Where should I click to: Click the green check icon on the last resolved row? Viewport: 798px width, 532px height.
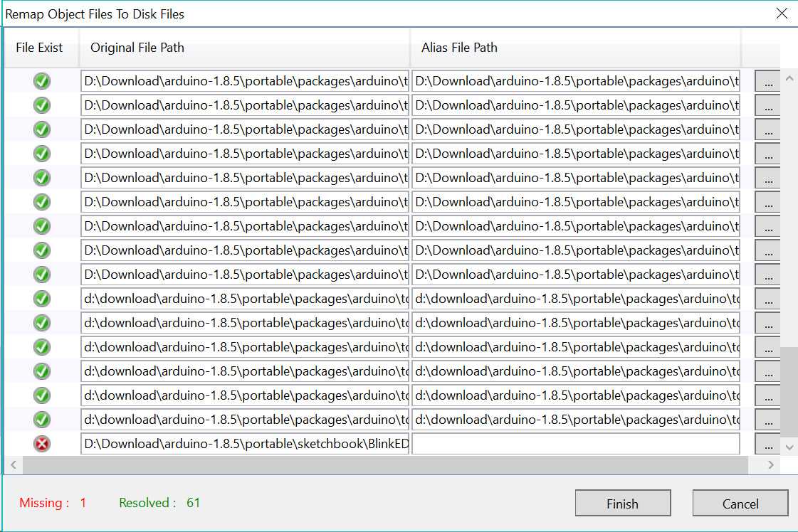(x=41, y=419)
